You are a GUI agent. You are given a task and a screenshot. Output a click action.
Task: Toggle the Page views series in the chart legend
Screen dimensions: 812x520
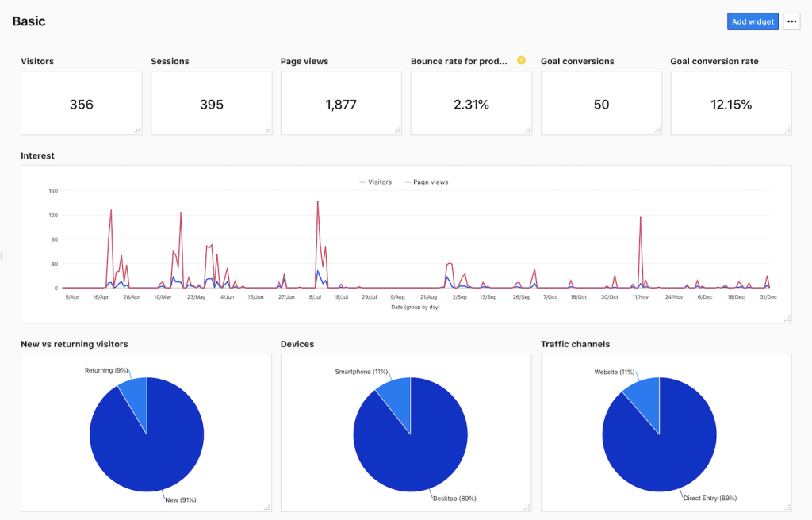point(426,182)
